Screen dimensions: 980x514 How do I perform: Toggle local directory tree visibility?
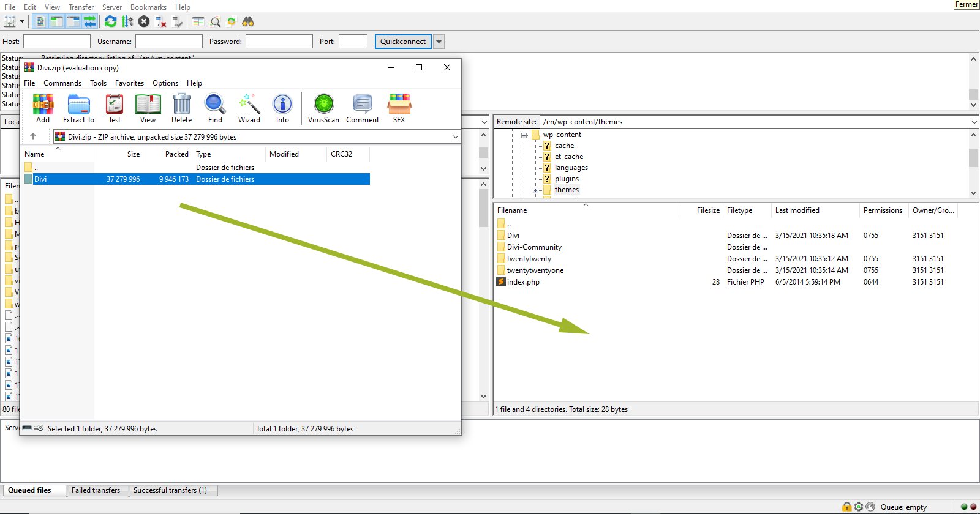coord(57,21)
